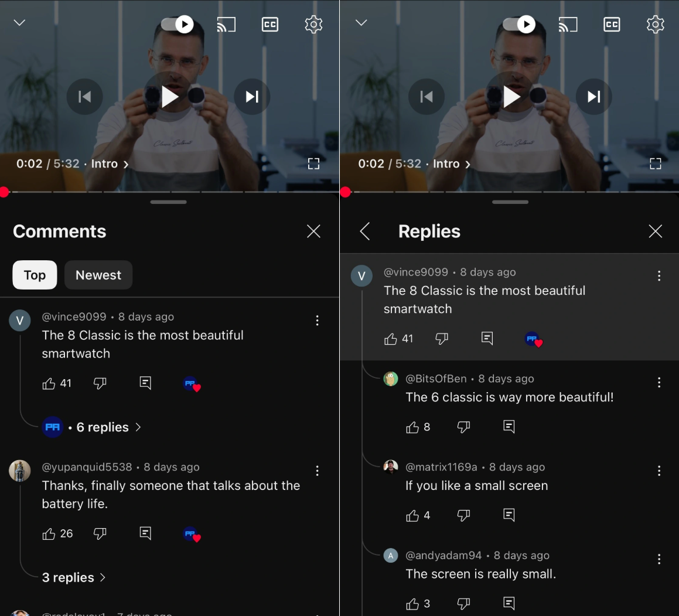Screen dimensions: 679x616
Task: Open settings gear in left video player
Action: [313, 24]
